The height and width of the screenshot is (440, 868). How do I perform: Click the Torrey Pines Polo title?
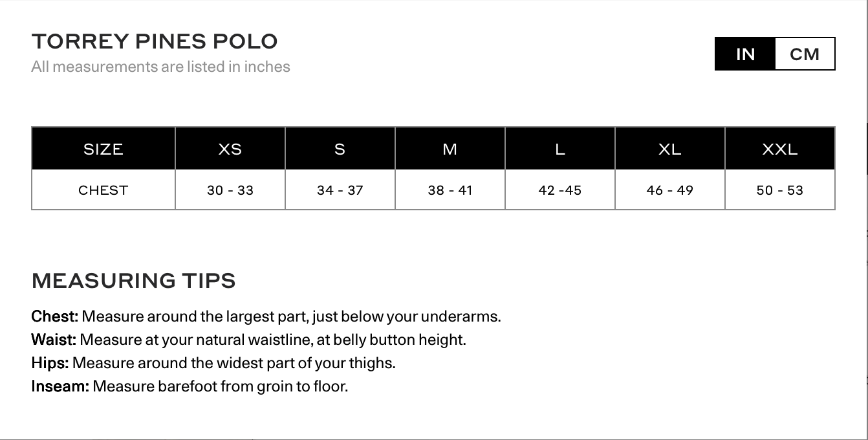click(x=155, y=41)
